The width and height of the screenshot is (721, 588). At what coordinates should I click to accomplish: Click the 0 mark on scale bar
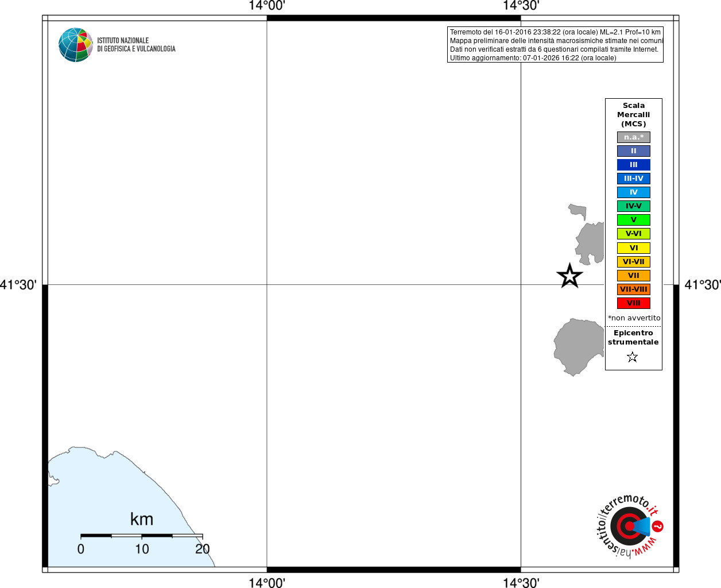click(x=81, y=549)
